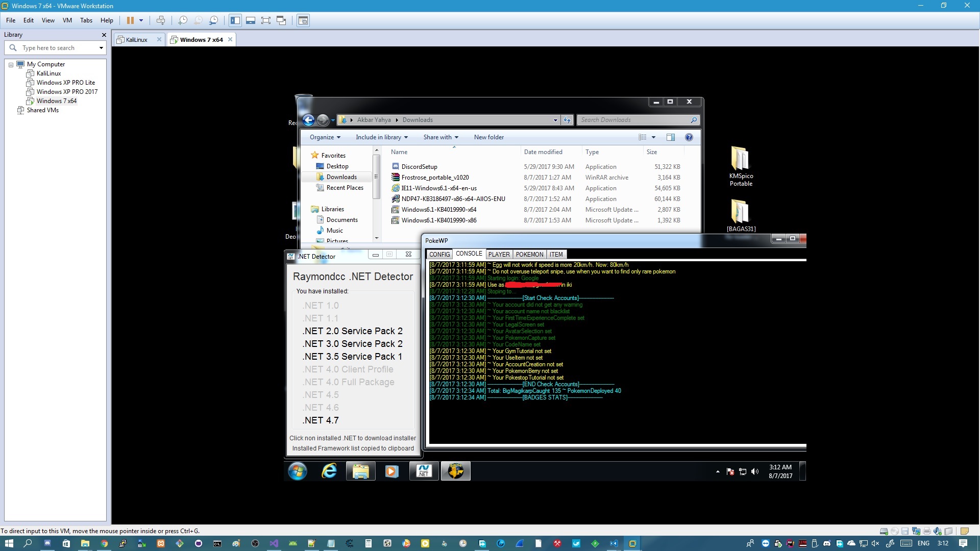Switch to Unity mode toolbar icon

click(x=281, y=20)
